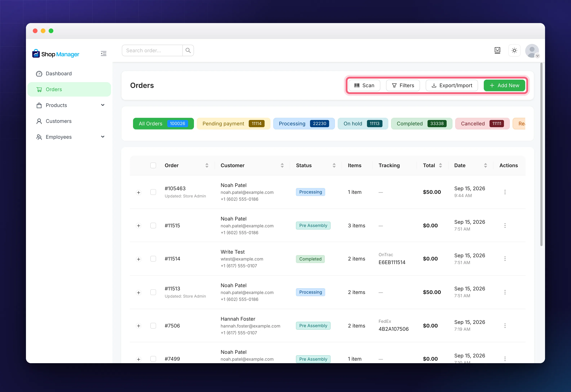The height and width of the screenshot is (392, 571).
Task: Open the three-dot menu for order #7506
Action: 505,326
